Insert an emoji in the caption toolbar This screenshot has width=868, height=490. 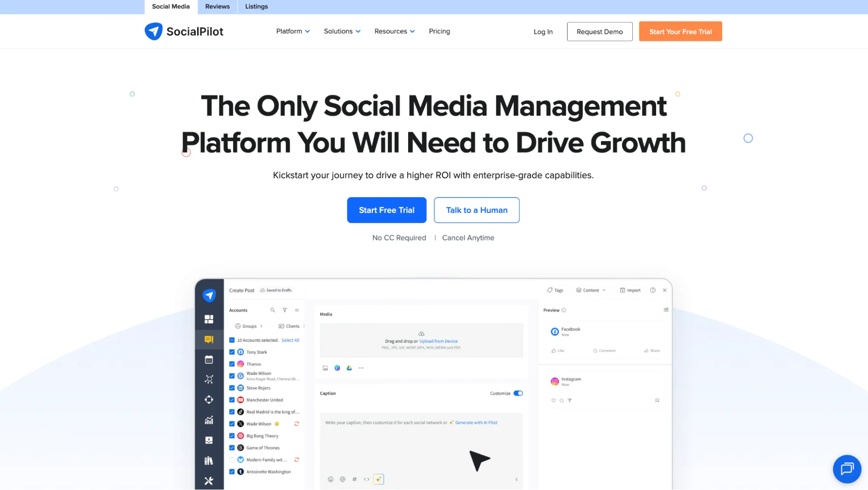pyautogui.click(x=330, y=479)
